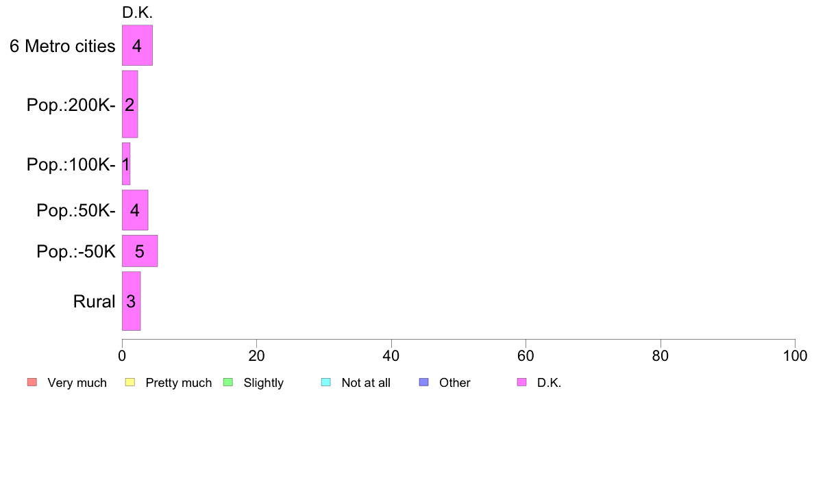
Task: Click the Rural row label
Action: (x=94, y=301)
